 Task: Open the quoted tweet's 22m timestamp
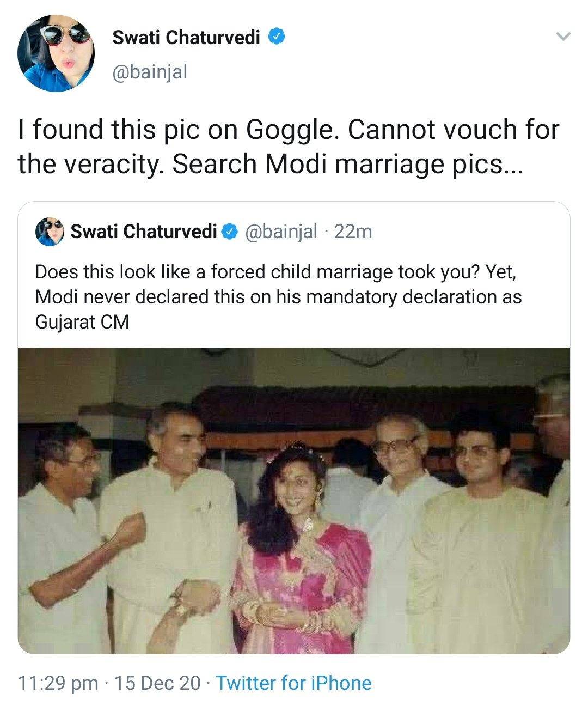(353, 232)
